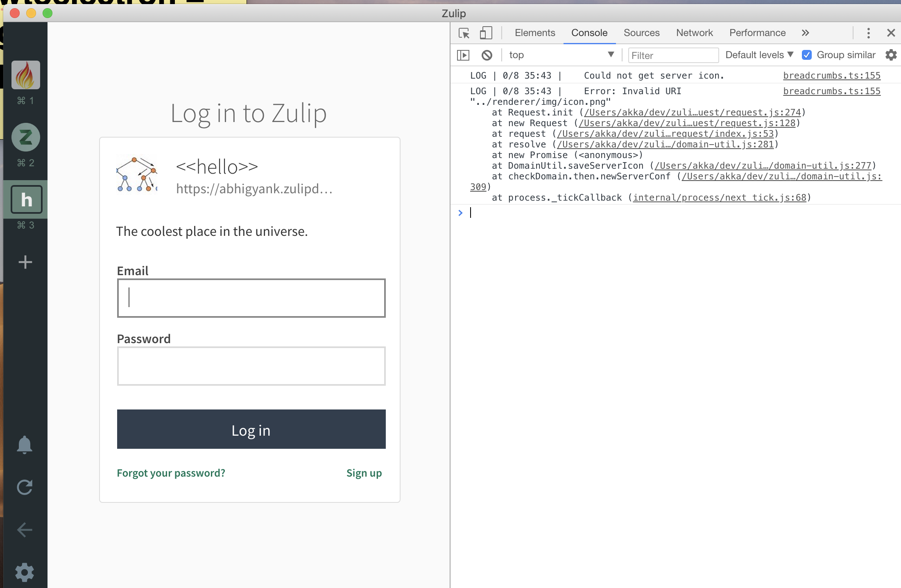Click the console Filter field
Image resolution: width=901 pixels, height=588 pixels.
pos(673,55)
